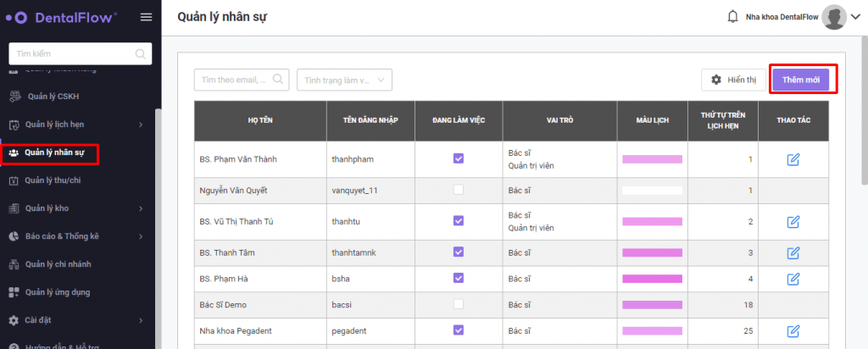Click THỨ TỰ TRÊN LỊCH HẸN column header

[x=723, y=120]
